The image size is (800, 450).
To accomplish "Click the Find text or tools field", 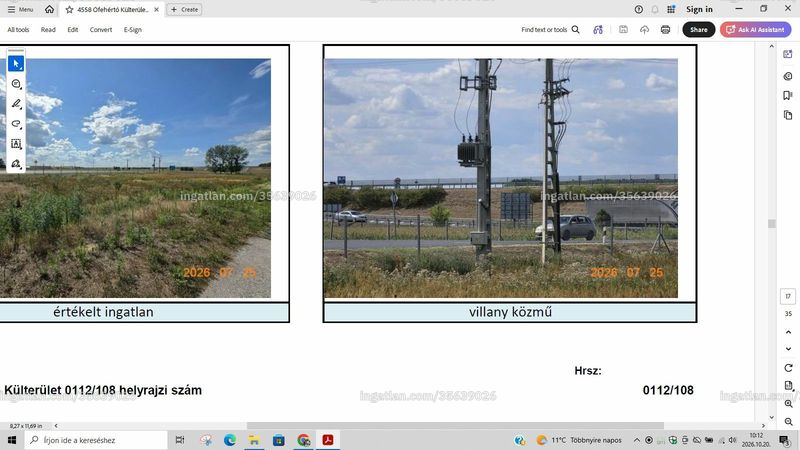I will [544, 30].
